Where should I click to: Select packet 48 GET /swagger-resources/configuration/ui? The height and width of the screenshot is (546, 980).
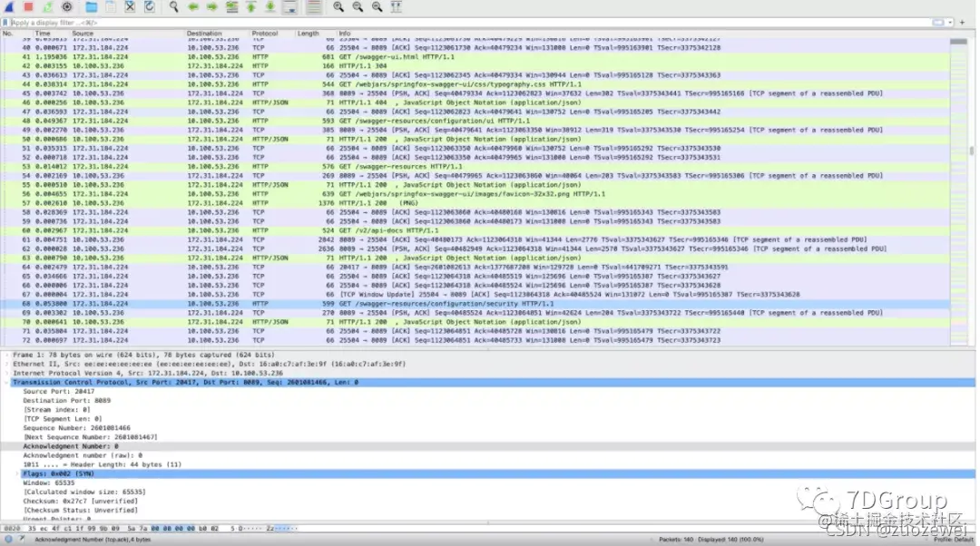475,121
